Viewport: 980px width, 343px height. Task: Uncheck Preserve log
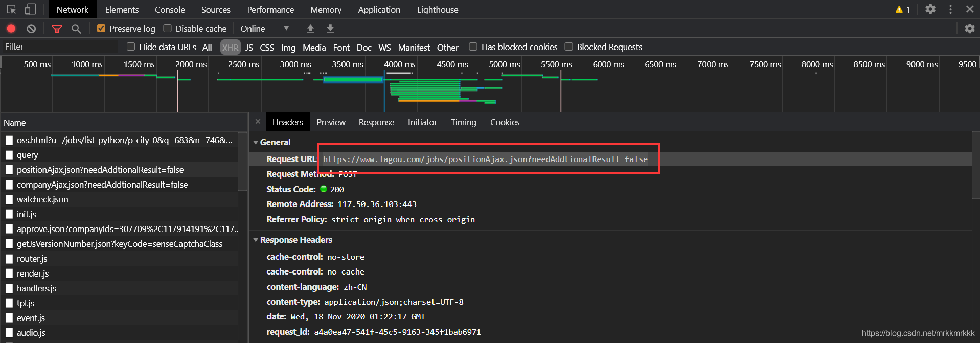pyautogui.click(x=101, y=28)
